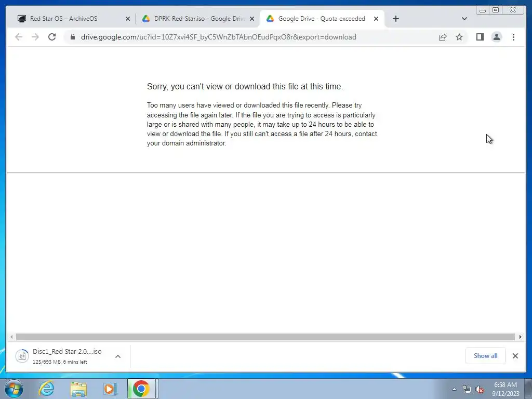Click the left scrollbar arrow

click(11, 337)
